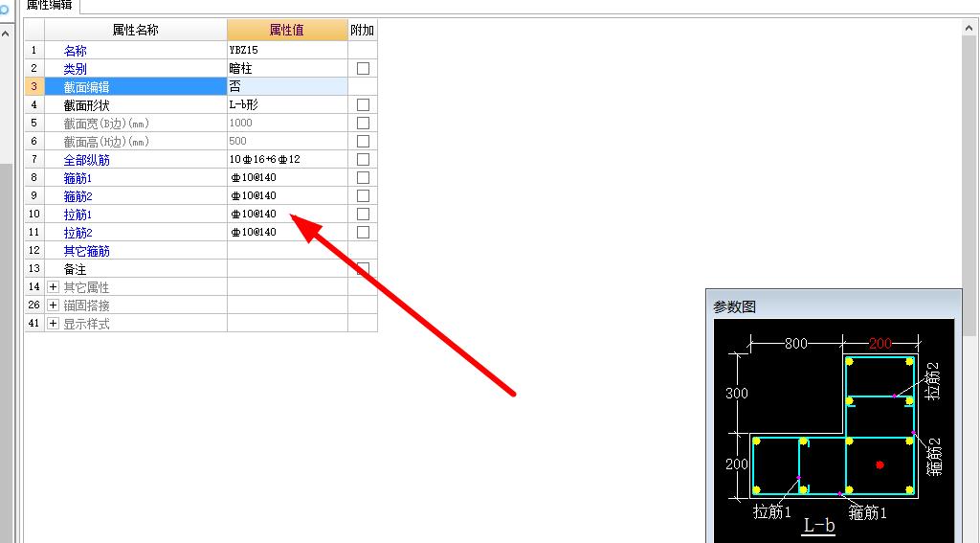Edit the YBZ15 name value
The width and height of the screenshot is (980, 543).
(x=287, y=50)
